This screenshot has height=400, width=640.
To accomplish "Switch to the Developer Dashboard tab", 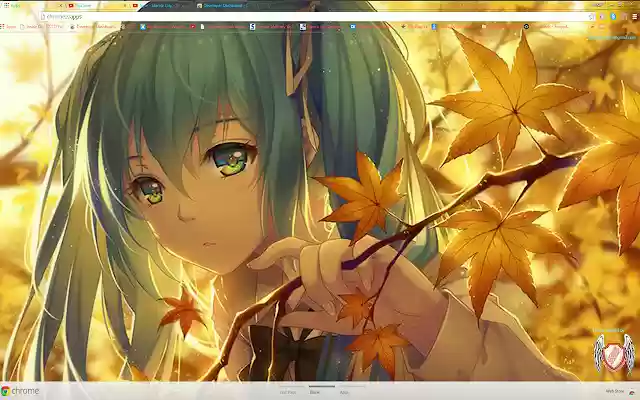I will 222,5.
